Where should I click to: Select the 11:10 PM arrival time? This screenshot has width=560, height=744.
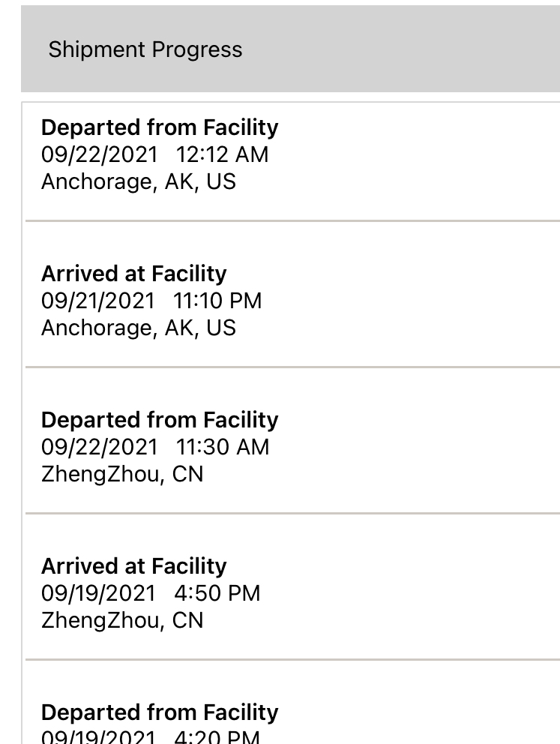(217, 301)
